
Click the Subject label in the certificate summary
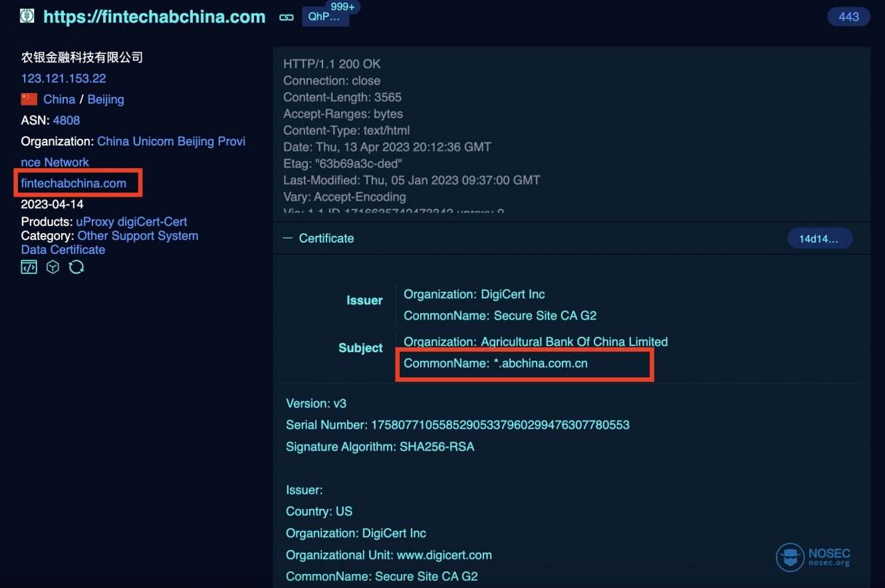pos(360,348)
